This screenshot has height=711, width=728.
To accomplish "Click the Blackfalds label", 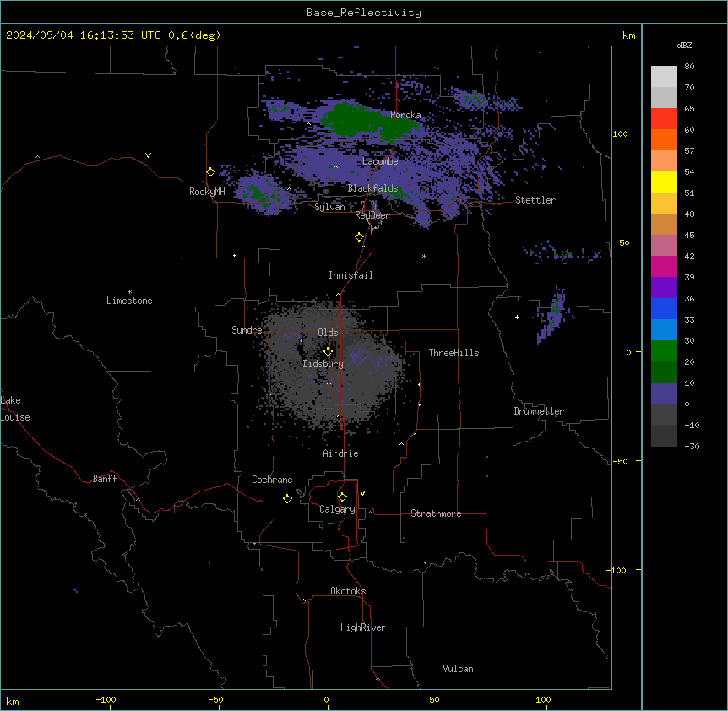I will (x=372, y=188).
